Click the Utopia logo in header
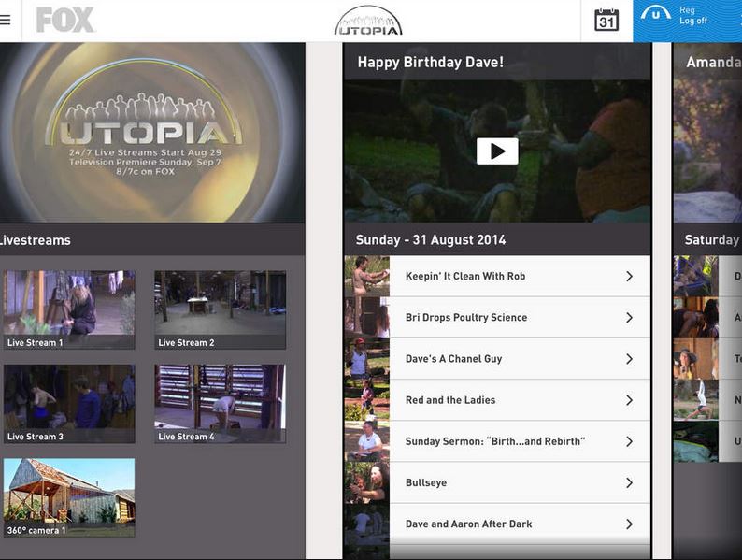Screen dimensions: 742x560 tap(368, 21)
